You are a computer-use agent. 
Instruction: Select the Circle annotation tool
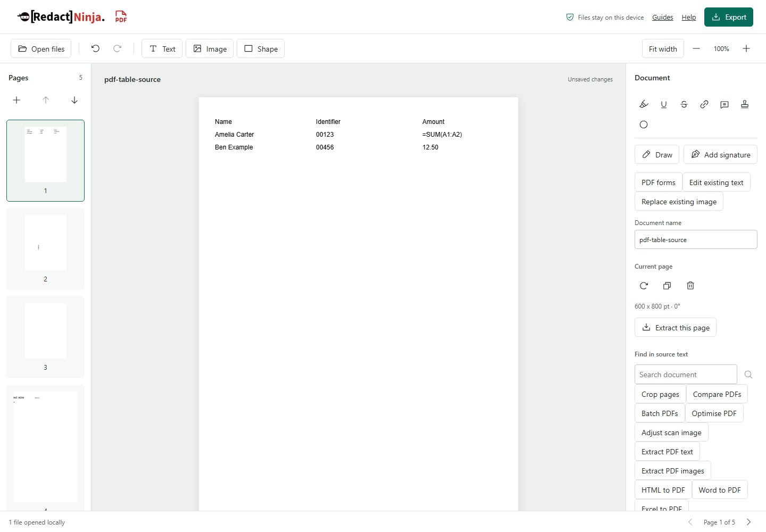tap(644, 124)
